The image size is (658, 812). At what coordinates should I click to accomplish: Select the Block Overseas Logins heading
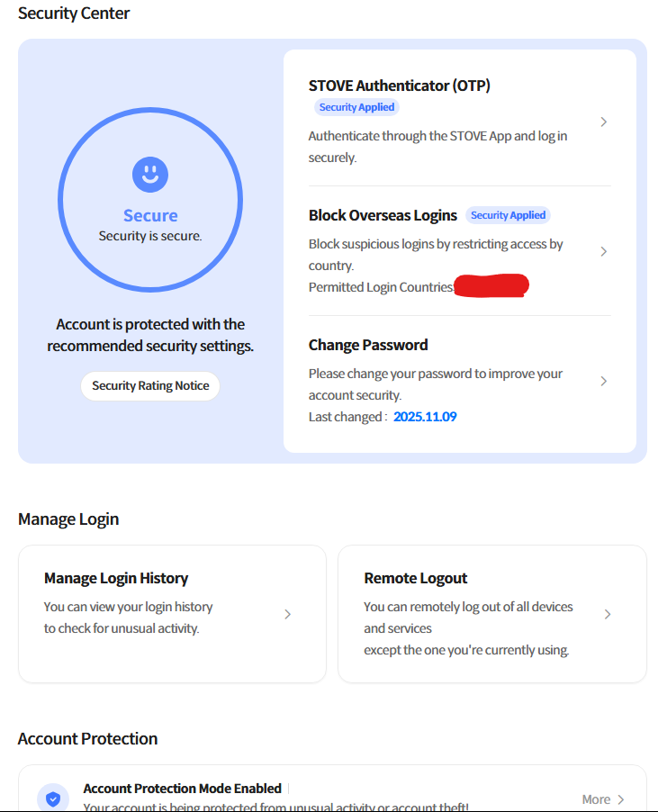[383, 215]
